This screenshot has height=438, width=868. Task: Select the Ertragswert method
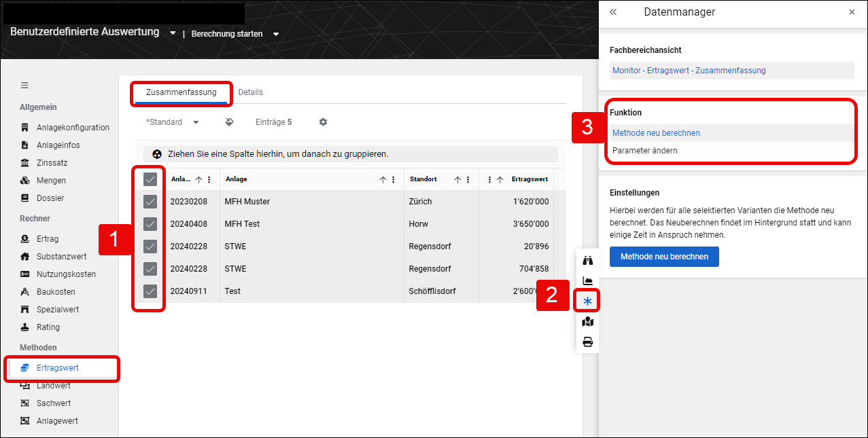tap(61, 368)
